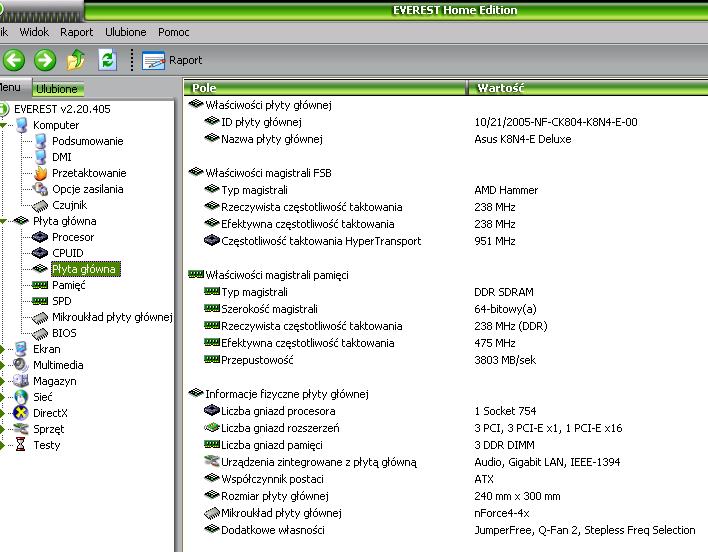Click the green Forward arrow button
The width and height of the screenshot is (708, 552).
click(x=45, y=60)
